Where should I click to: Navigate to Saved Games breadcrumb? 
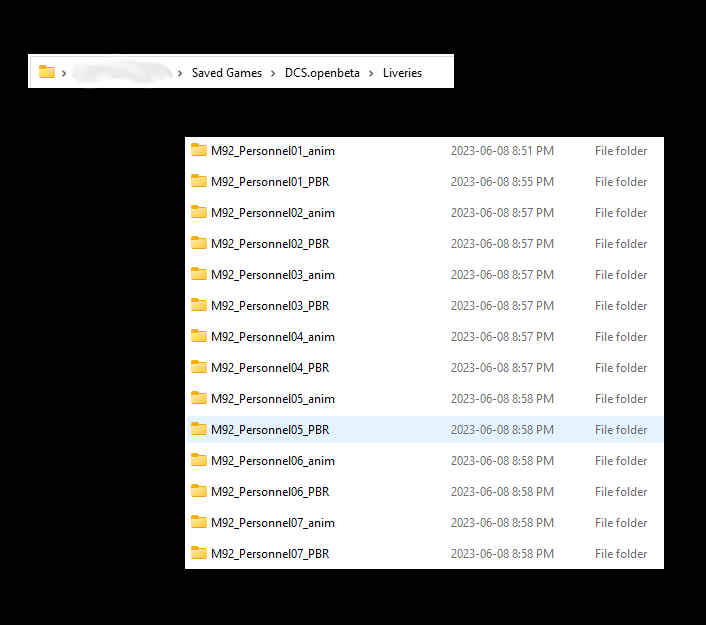point(226,73)
